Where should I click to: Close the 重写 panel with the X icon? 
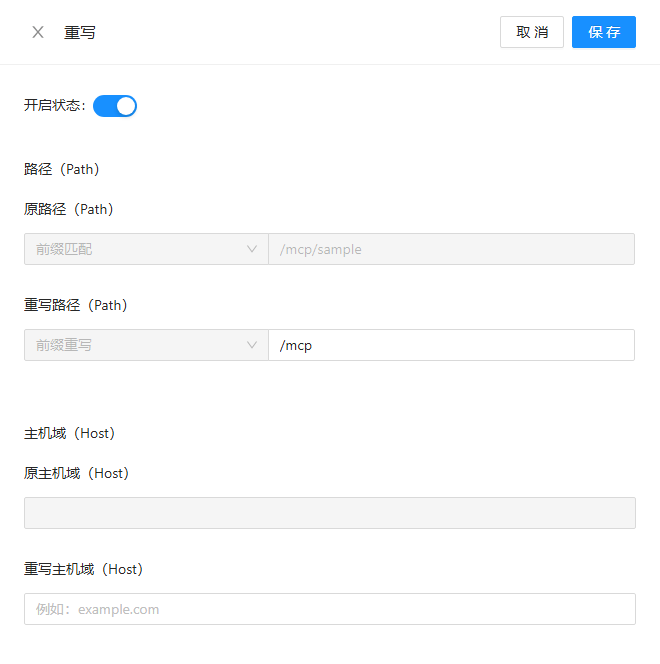click(38, 32)
